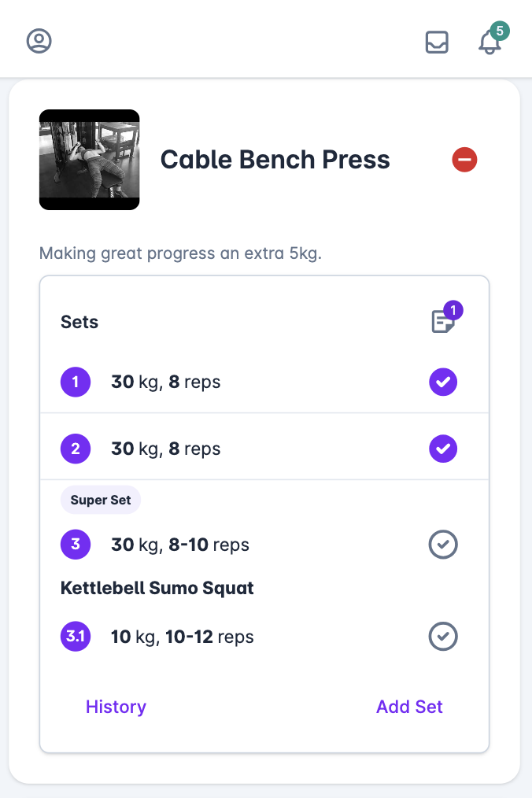Mark Kettlebell Sumo Squat set 3.1 complete
The image size is (532, 798).
pyautogui.click(x=443, y=636)
